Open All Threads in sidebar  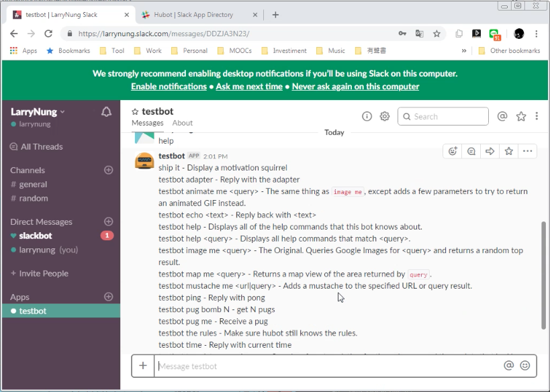tap(36, 146)
